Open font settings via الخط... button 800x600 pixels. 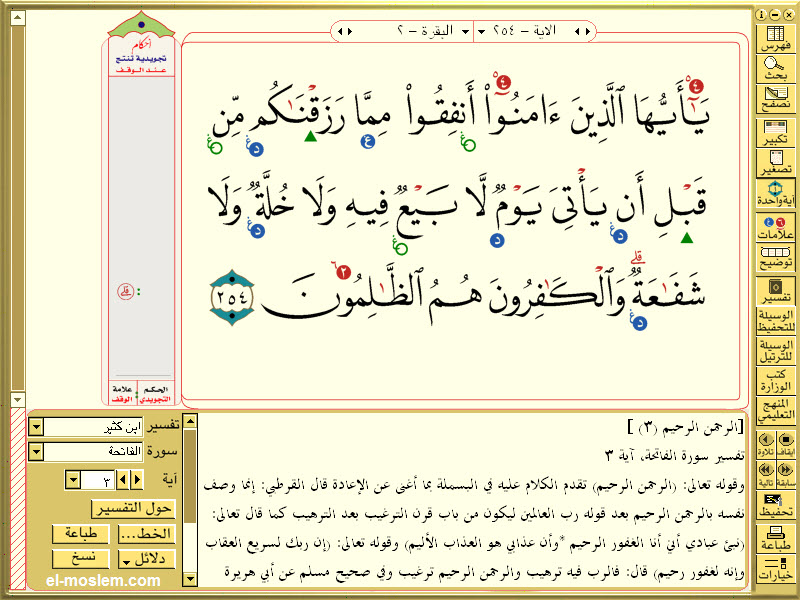(147, 534)
